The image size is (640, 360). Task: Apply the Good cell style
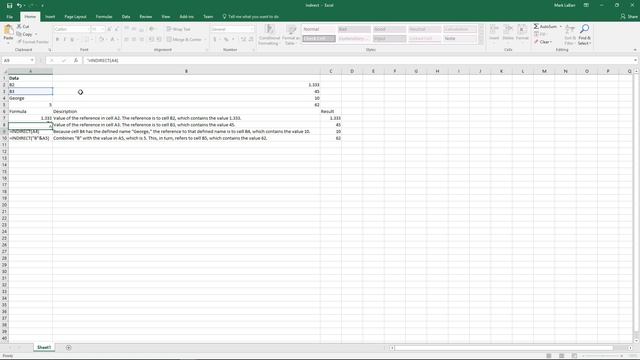click(389, 29)
